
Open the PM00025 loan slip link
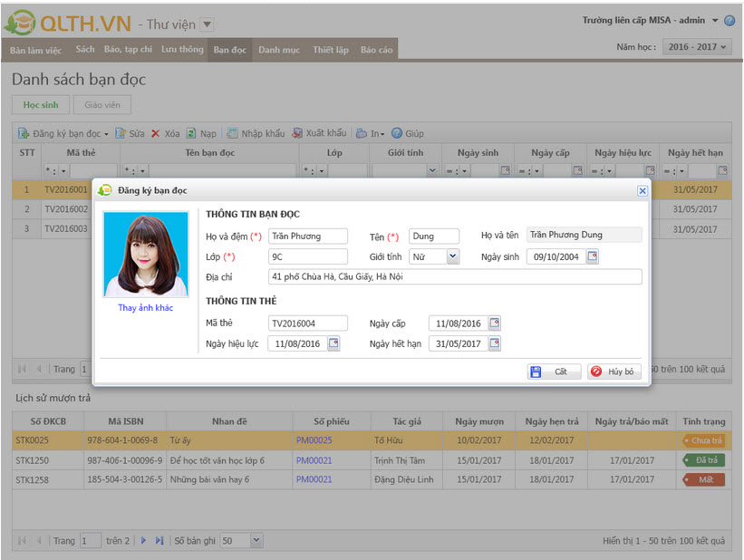pyautogui.click(x=314, y=440)
